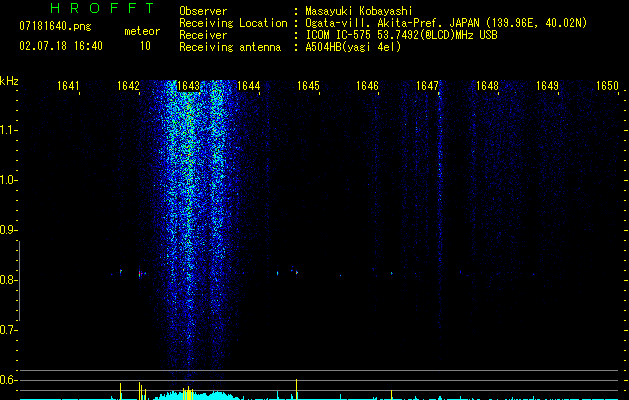Click frequency axis label 1.0

pyautogui.click(x=8, y=180)
